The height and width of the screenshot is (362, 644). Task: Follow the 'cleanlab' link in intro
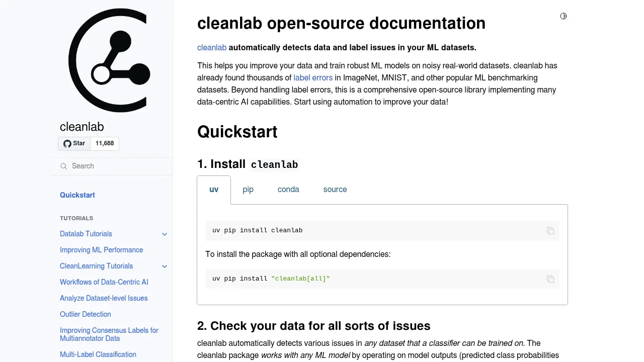tap(212, 47)
